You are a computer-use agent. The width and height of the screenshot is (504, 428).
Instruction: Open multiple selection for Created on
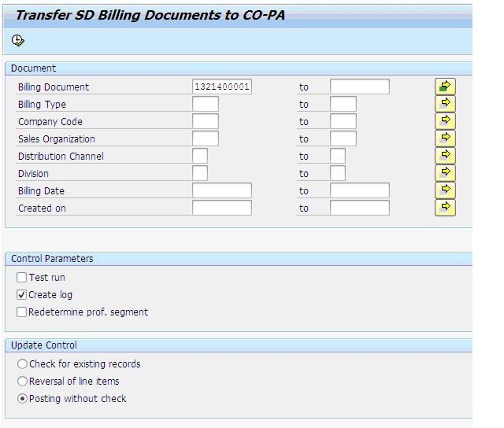[x=445, y=208]
